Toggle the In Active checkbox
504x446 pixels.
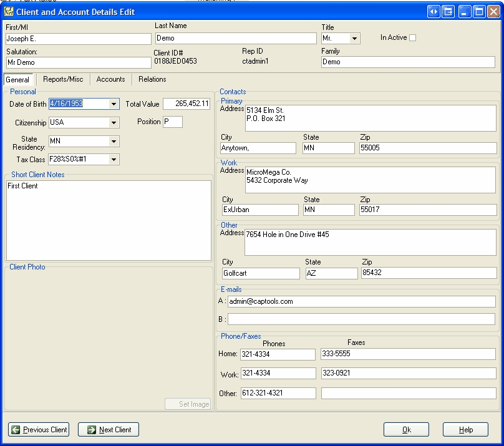coord(412,38)
